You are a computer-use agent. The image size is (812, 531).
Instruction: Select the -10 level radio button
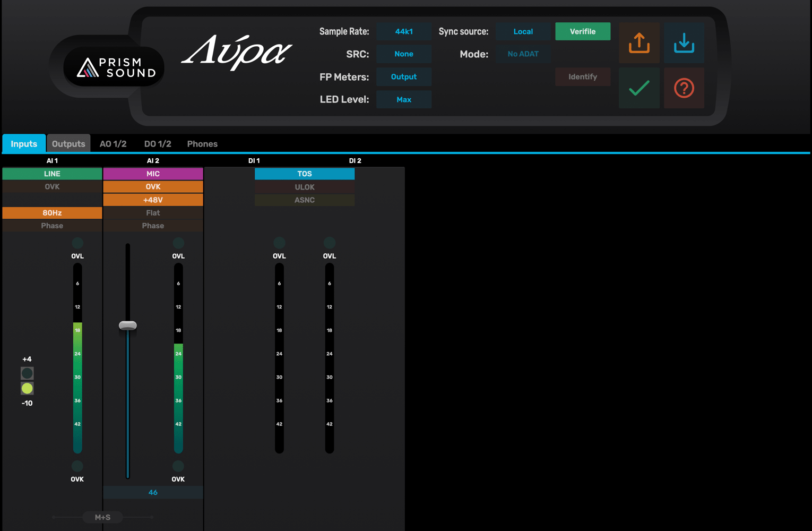coord(27,389)
